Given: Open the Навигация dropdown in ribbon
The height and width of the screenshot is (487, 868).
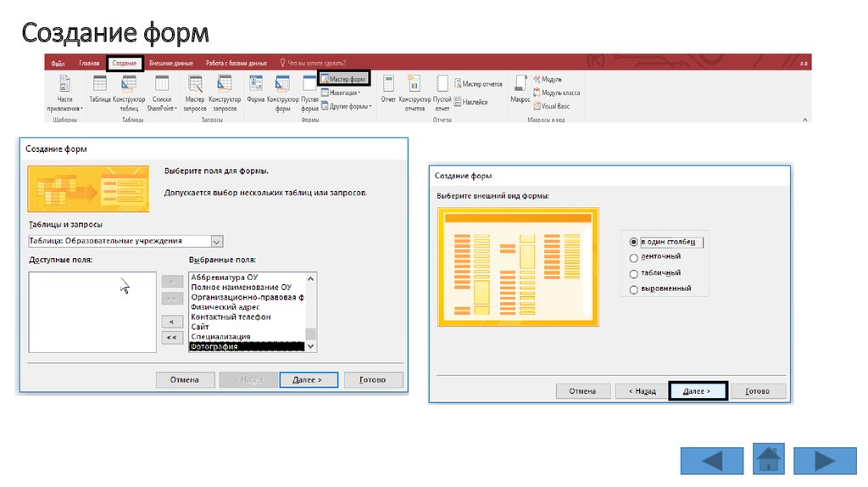Looking at the screenshot, I should 342,92.
